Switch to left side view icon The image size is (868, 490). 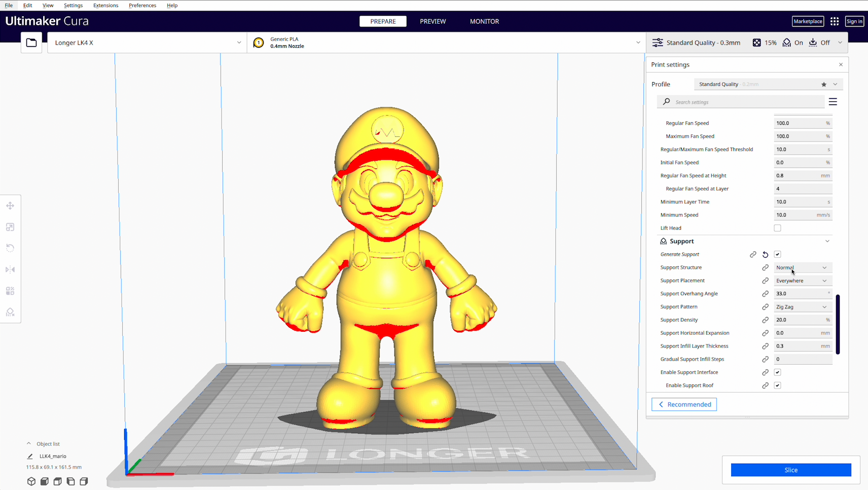[71, 481]
